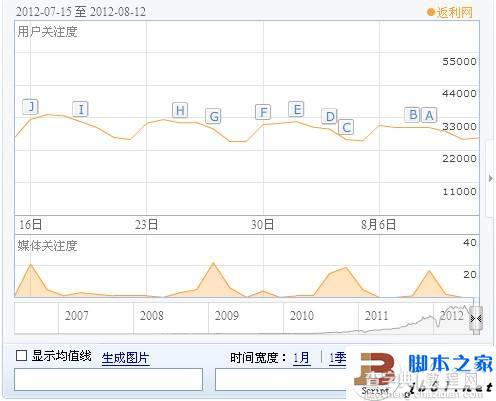Click the 11000 axis value

[x=459, y=191]
